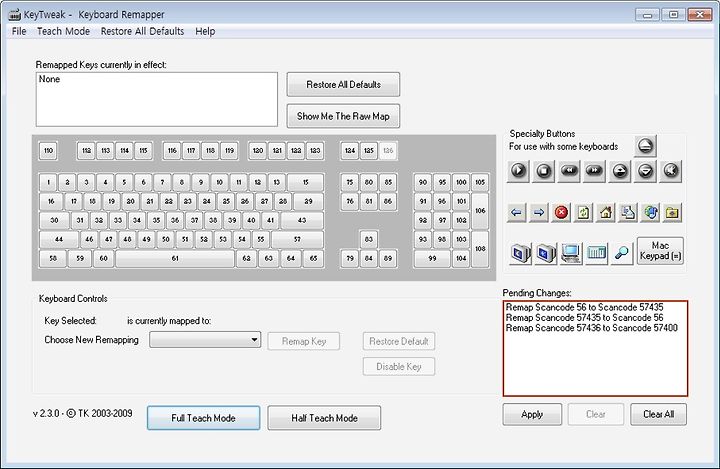This screenshot has width=720, height=469.
Task: Select 'Remap Scancode 56 to Scancode 57435'
Action: pos(585,307)
